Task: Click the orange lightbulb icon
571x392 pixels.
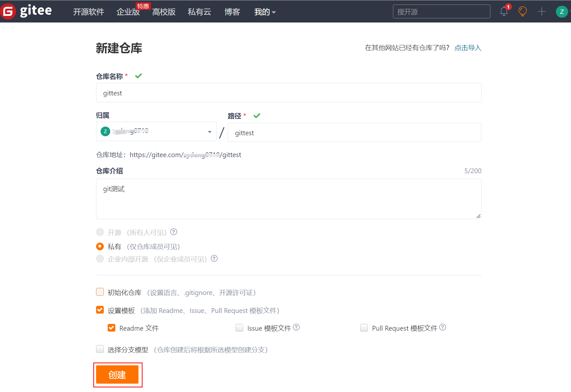Action: point(523,12)
